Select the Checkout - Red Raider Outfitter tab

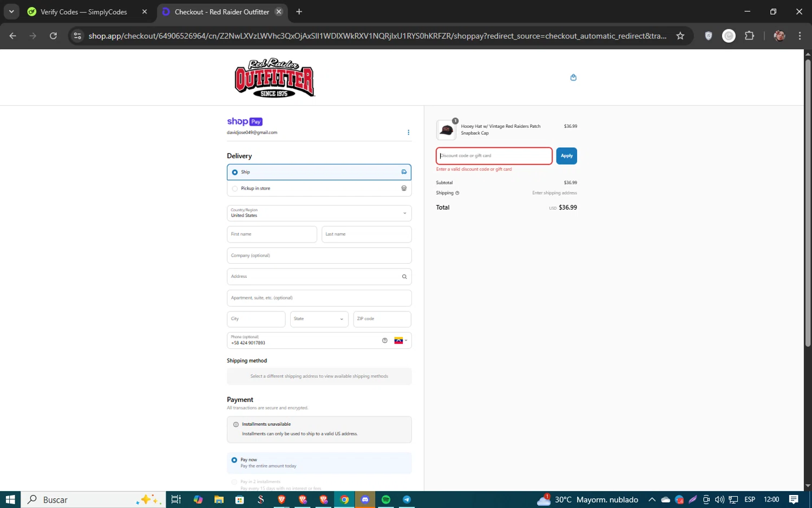pyautogui.click(x=222, y=11)
